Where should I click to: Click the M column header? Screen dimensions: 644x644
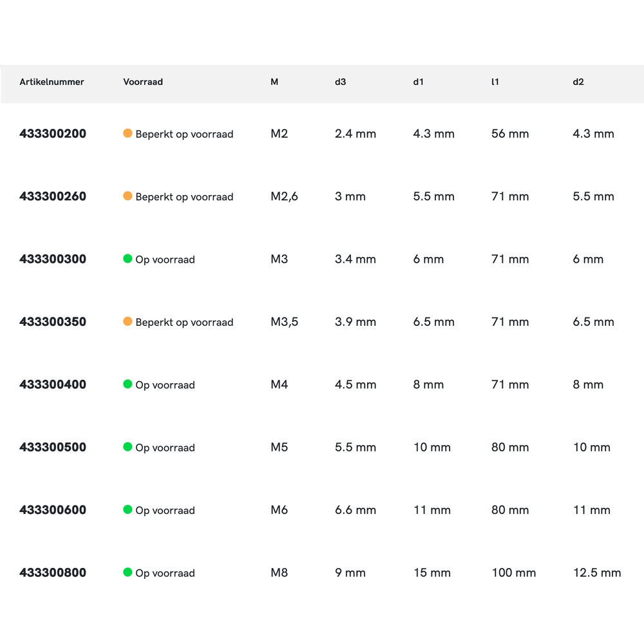[274, 82]
